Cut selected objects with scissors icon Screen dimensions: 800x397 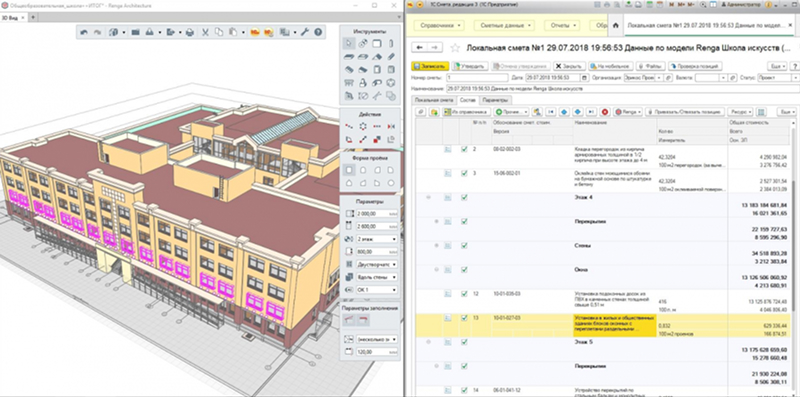(205, 32)
